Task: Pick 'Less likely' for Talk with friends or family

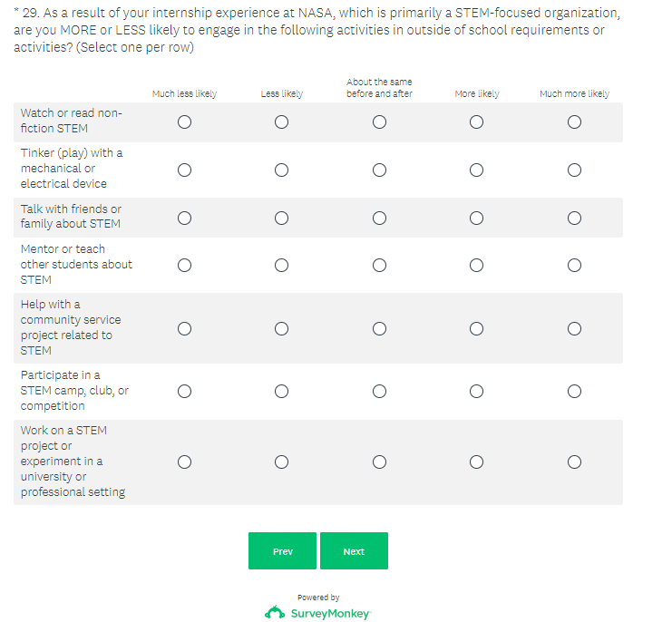Action: tap(281, 217)
